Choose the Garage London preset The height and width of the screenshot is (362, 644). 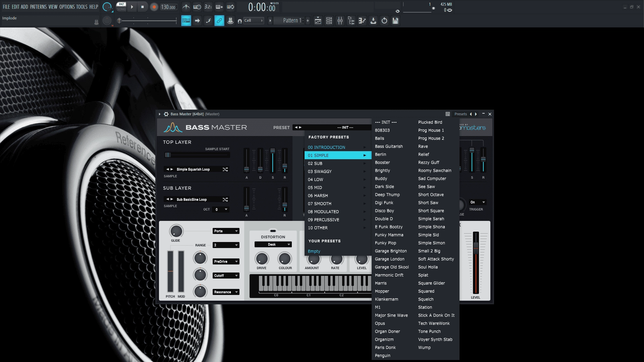click(x=389, y=259)
